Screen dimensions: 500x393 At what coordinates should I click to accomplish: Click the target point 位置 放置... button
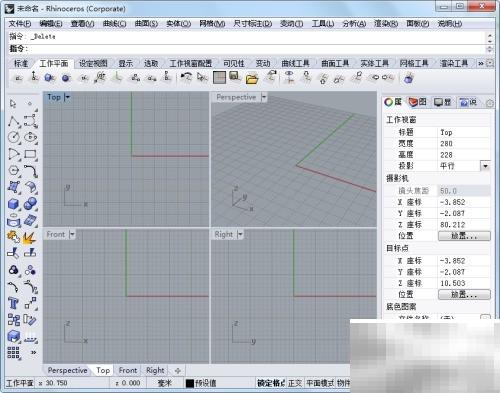click(x=464, y=295)
